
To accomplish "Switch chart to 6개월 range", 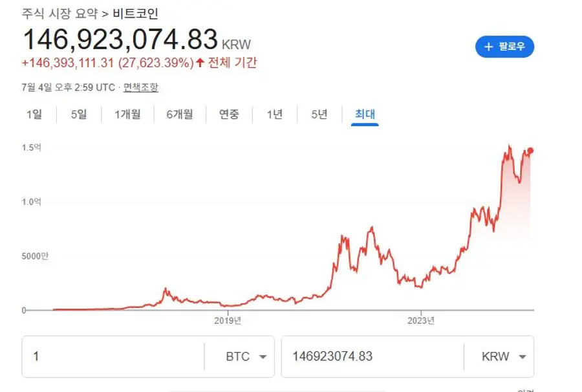I will (179, 114).
